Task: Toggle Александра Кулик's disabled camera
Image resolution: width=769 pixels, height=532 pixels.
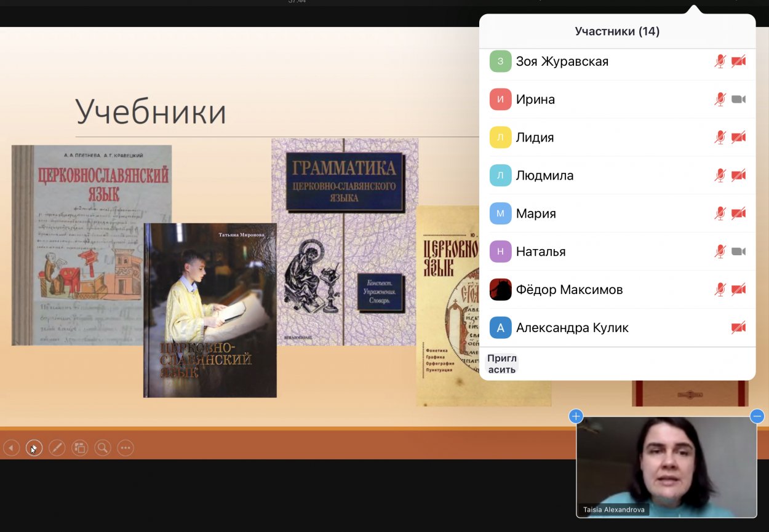Action: [x=738, y=328]
